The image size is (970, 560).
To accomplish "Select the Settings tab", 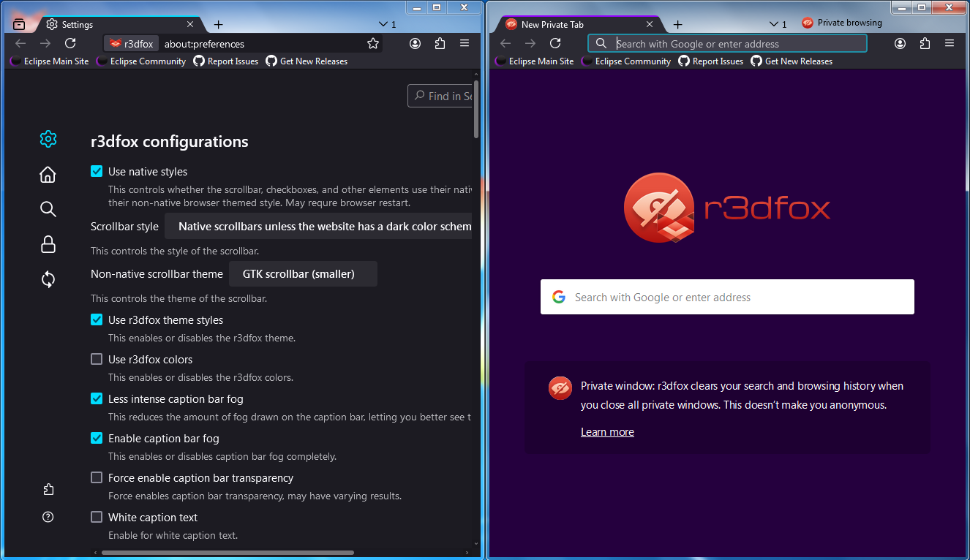I will click(x=121, y=24).
